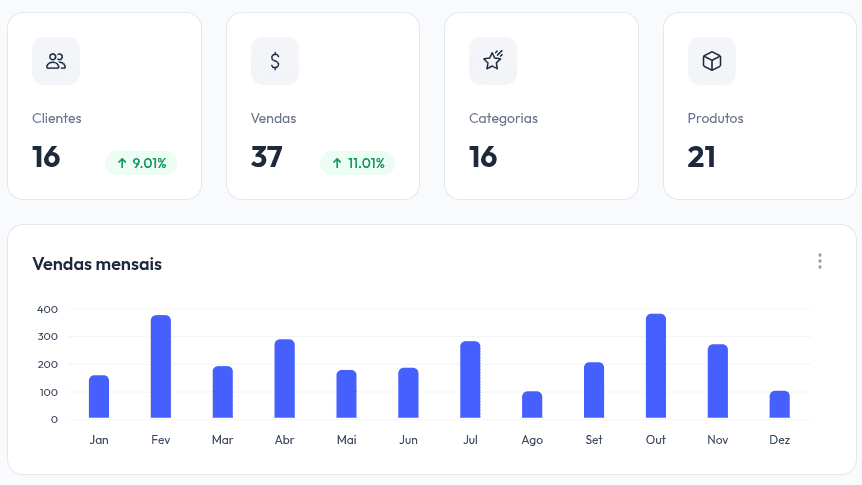Viewport: 862px width, 485px height.
Task: Click the Categorias star icon
Action: pyautogui.click(x=493, y=61)
